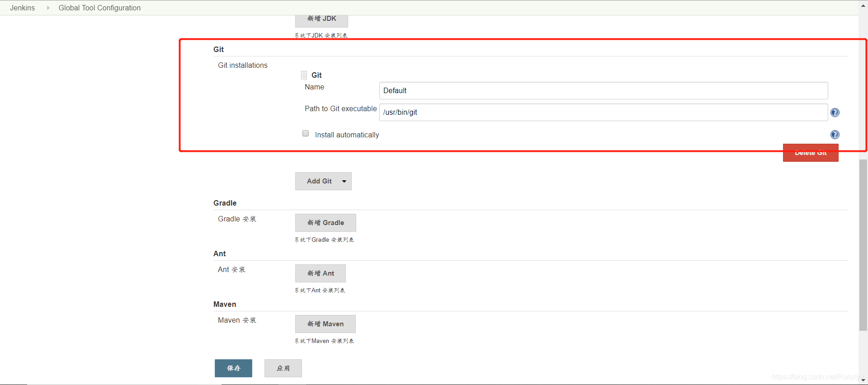Viewport: 868px width, 385px height.
Task: Focus the Path to Git executable field
Action: (x=604, y=112)
